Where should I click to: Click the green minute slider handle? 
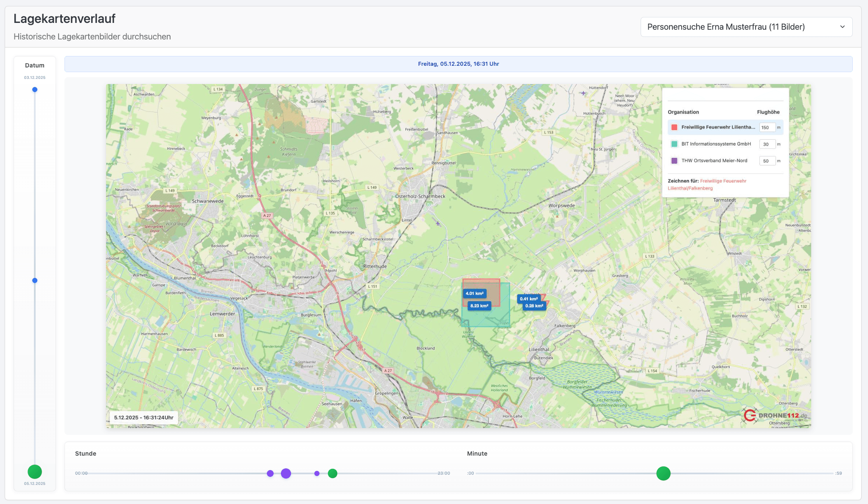pos(663,473)
